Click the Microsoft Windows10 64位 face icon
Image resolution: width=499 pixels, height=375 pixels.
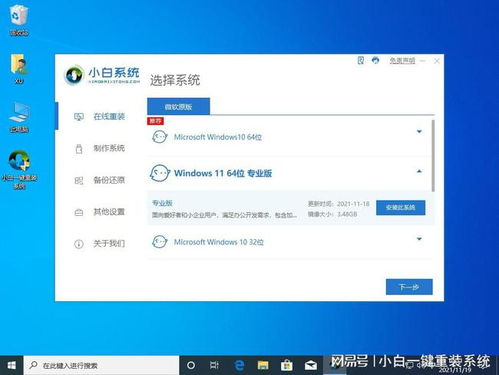click(159, 137)
